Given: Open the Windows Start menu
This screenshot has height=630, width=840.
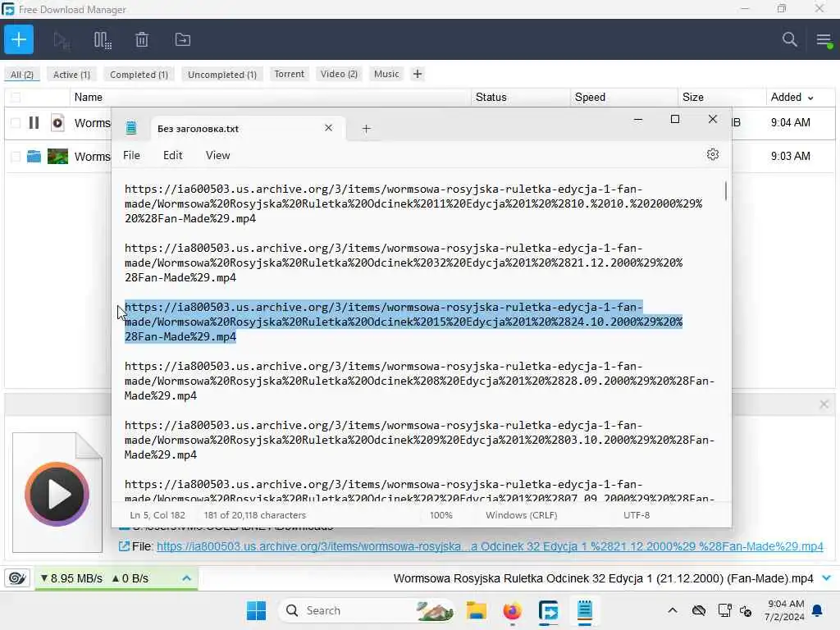Looking at the screenshot, I should 256,610.
